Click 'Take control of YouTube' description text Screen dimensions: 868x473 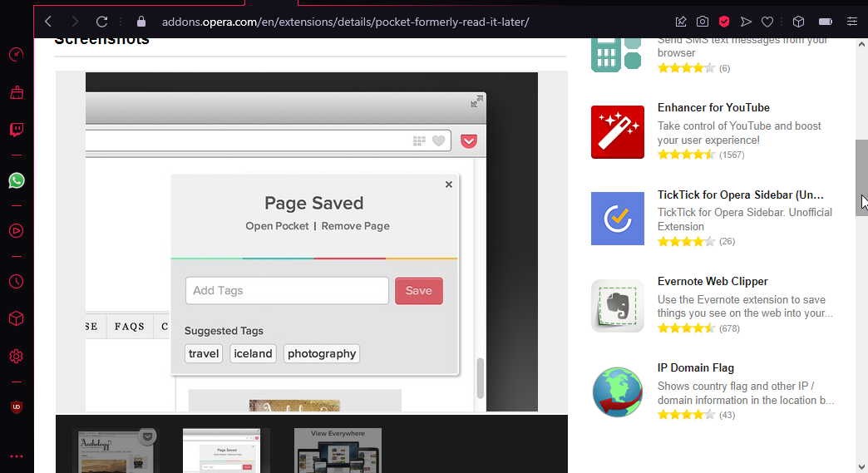[739, 133]
